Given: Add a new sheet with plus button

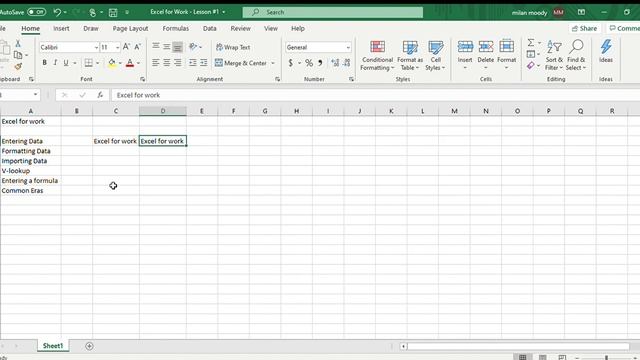Looking at the screenshot, I should (89, 346).
